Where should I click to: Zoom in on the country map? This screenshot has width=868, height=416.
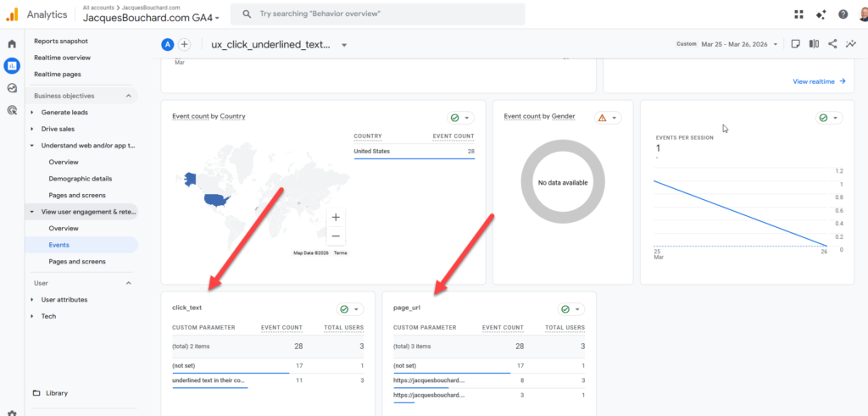336,218
